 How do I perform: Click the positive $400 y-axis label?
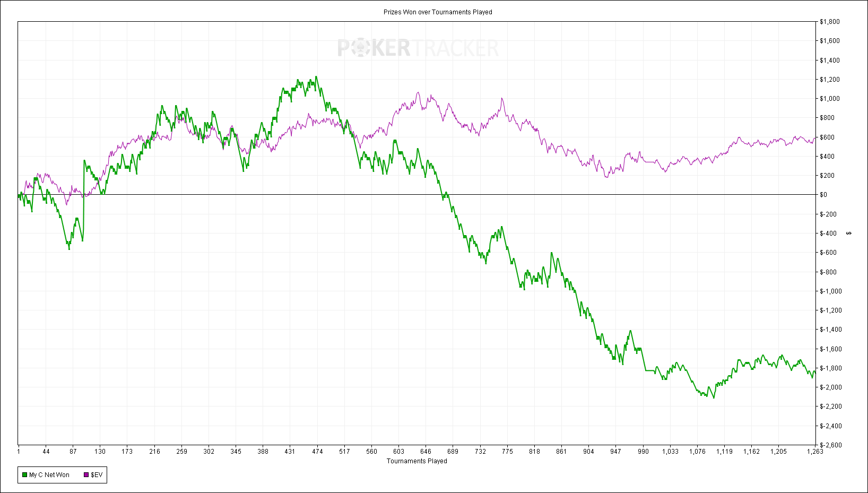(828, 157)
